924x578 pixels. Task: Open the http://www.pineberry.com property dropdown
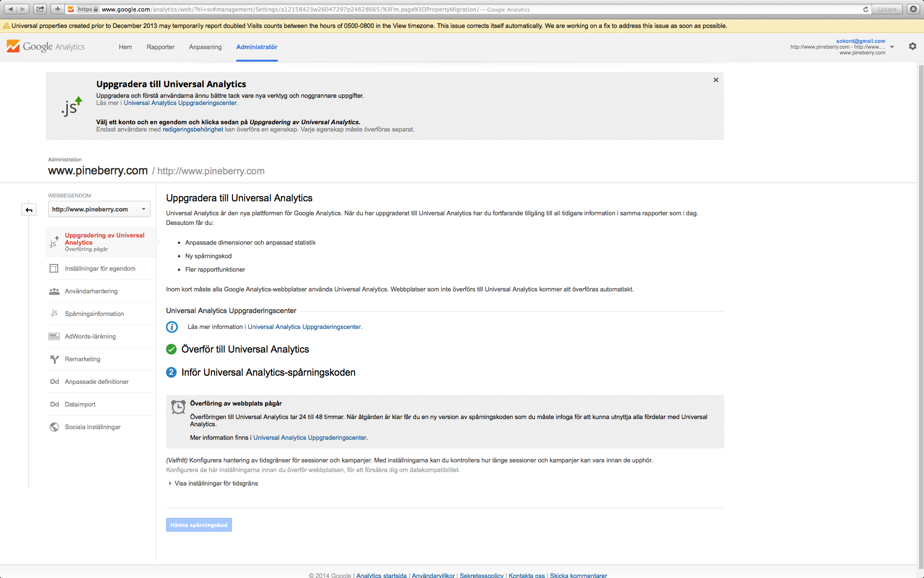tap(99, 209)
